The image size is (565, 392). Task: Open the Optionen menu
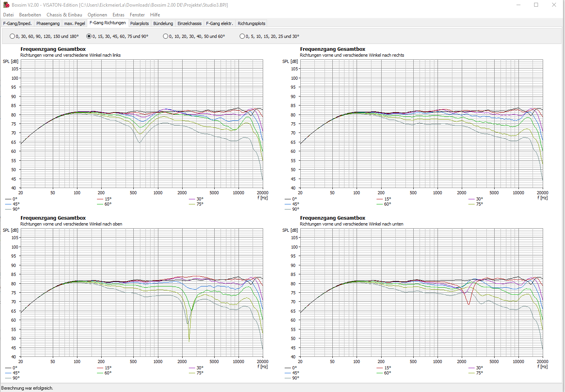[97, 15]
